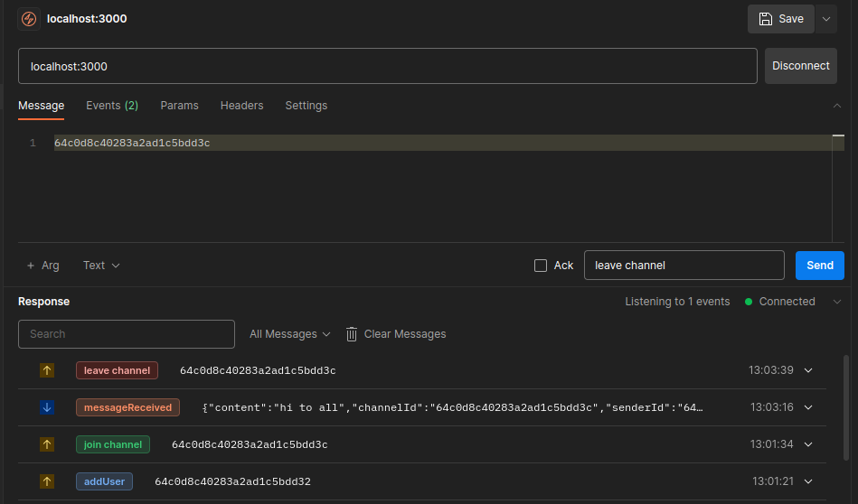The height and width of the screenshot is (504, 858).
Task: Open the Text format dropdown
Action: pyautogui.click(x=101, y=266)
